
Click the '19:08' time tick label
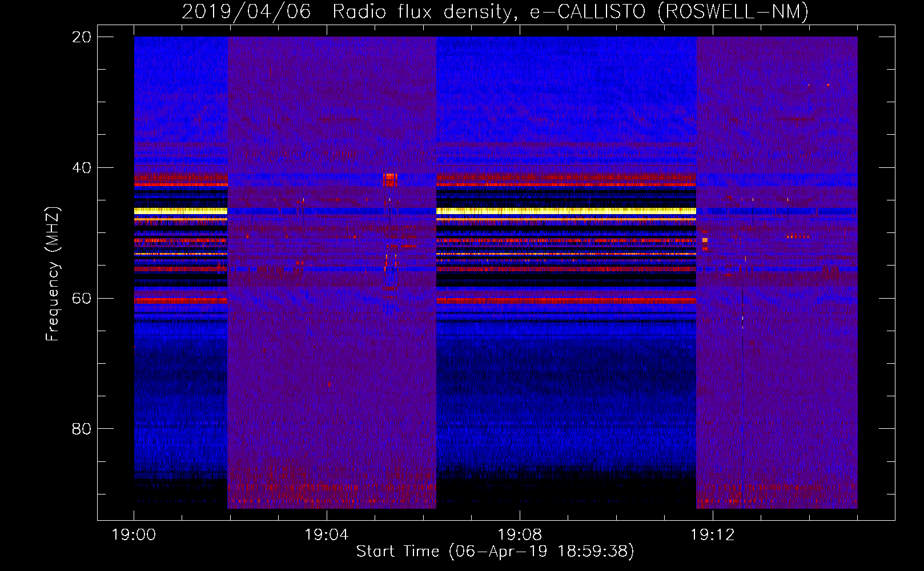[520, 535]
